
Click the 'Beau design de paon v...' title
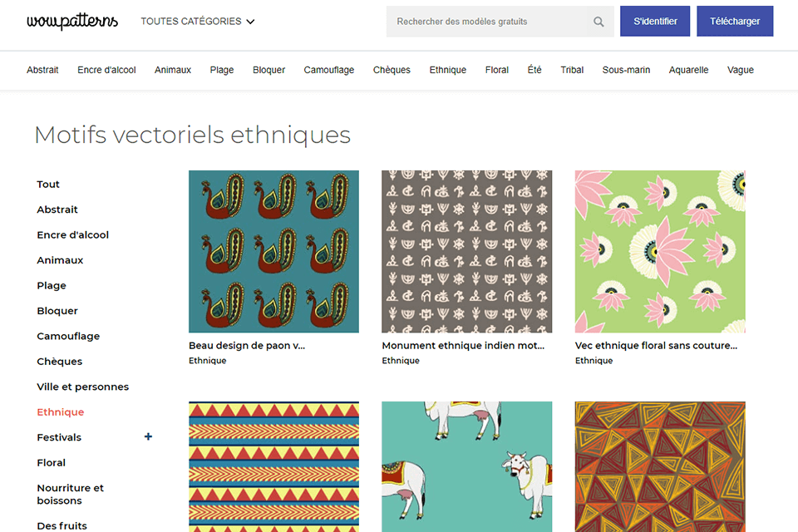(x=247, y=346)
